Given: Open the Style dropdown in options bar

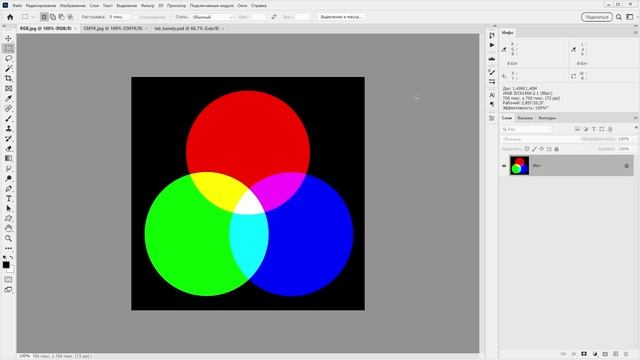Looking at the screenshot, I should point(213,17).
